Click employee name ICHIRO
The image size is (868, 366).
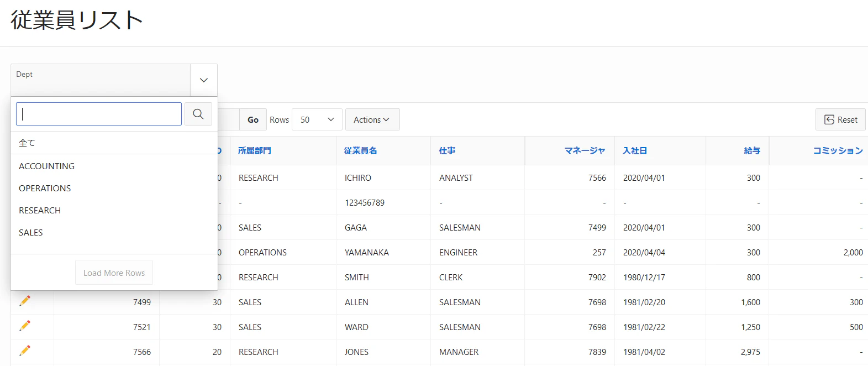tap(358, 177)
